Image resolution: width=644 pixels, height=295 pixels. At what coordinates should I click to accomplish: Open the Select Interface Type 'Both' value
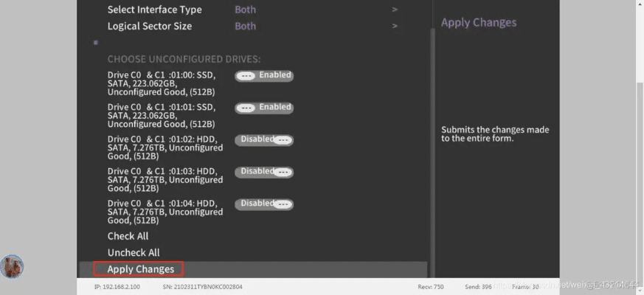pyautogui.click(x=246, y=10)
